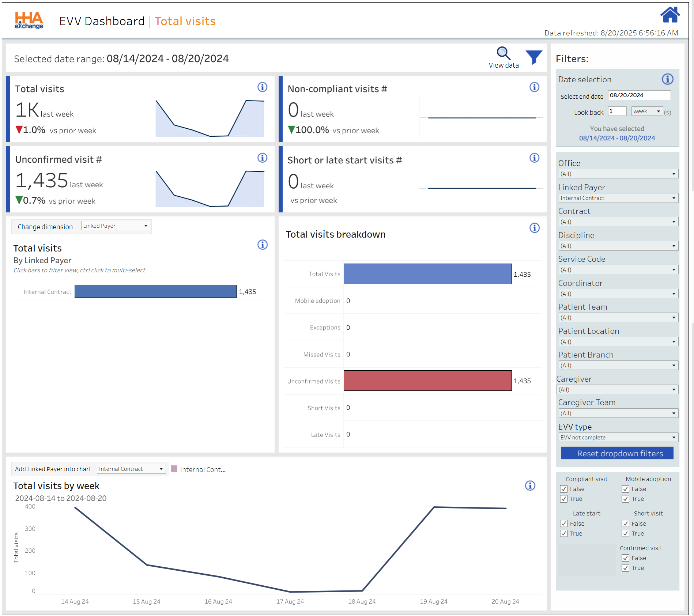Open View data magnifier icon
The height and width of the screenshot is (616, 694).
[503, 53]
